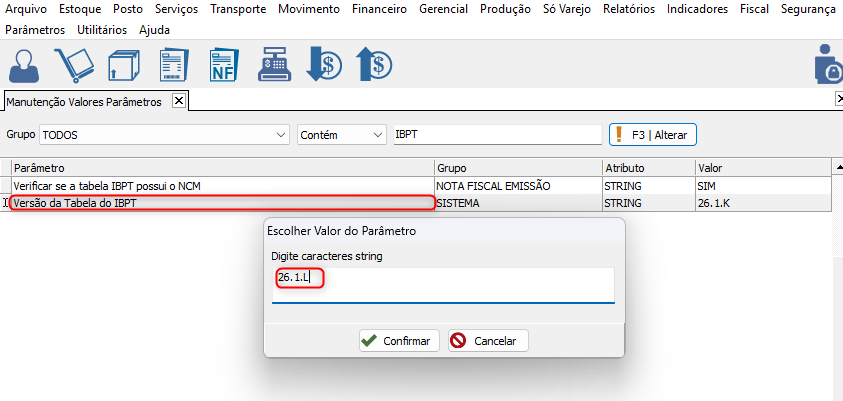The image size is (843, 401).
Task: Open the box package toolbar icon
Action: tap(124, 65)
